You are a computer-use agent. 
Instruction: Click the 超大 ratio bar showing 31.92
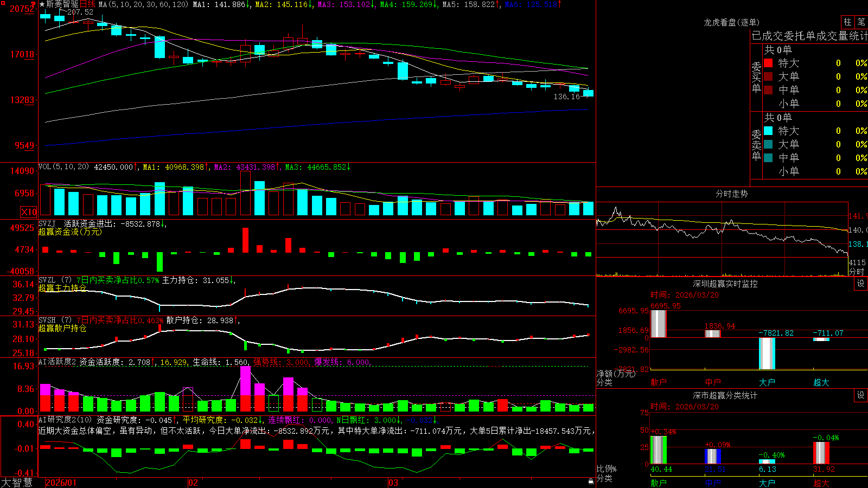[x=821, y=453]
